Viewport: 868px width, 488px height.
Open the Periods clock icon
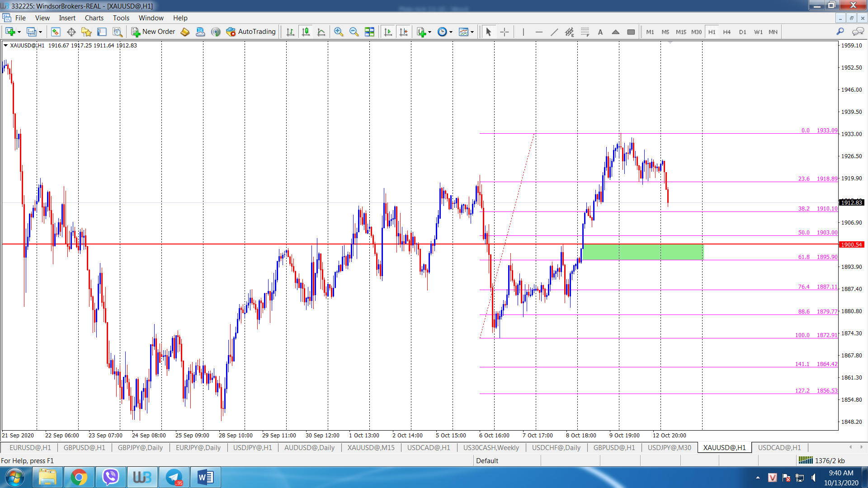click(443, 32)
